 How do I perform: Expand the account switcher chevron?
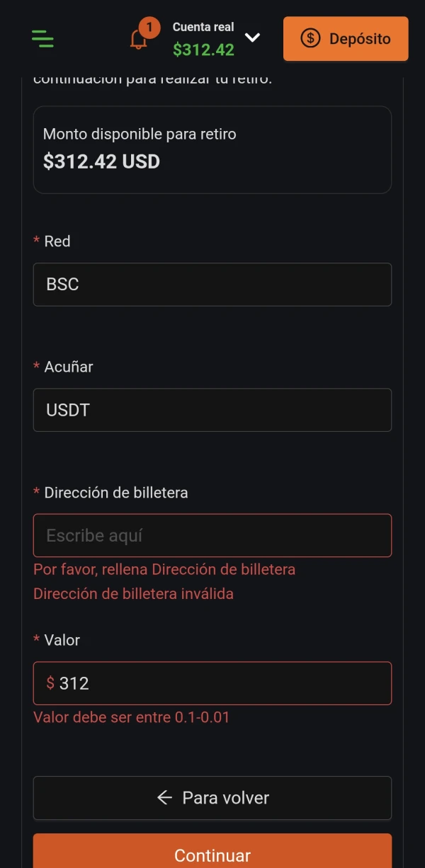click(x=252, y=38)
